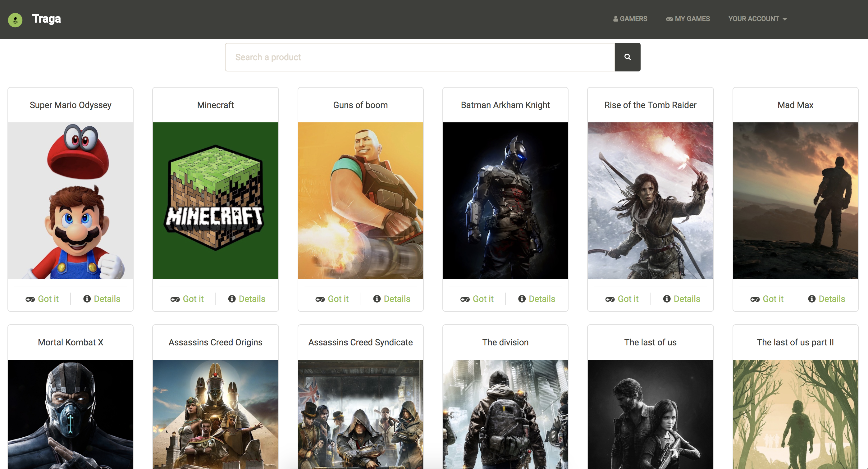
Task: Click gamepad icon on Super Mario Odyssey card
Action: pyautogui.click(x=30, y=299)
